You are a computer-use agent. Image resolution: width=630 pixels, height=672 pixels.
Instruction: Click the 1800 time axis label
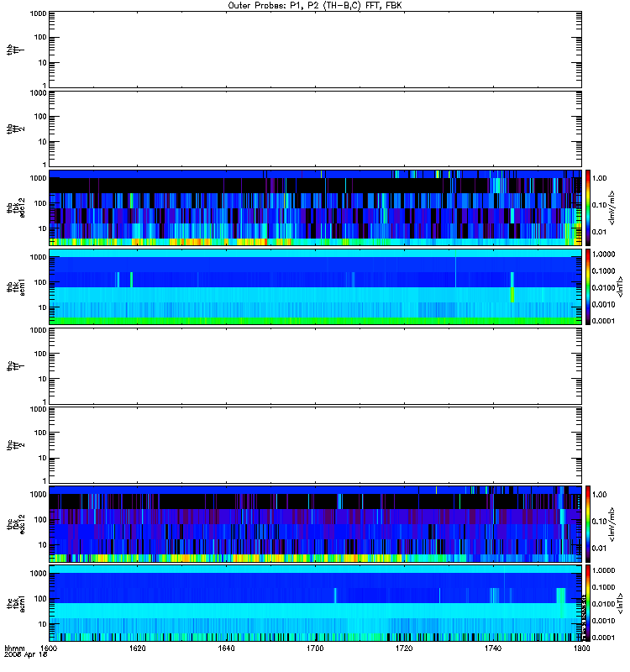[x=581, y=648]
